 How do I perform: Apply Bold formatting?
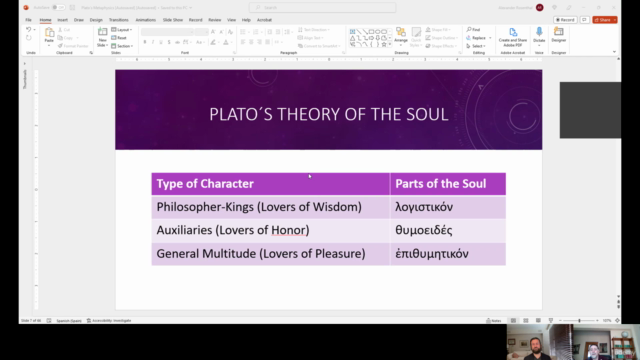[x=145, y=42]
